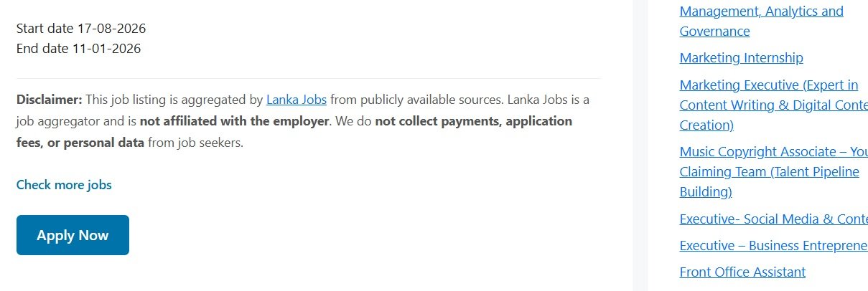Click bold 'not collect payments, application' text

[473, 121]
